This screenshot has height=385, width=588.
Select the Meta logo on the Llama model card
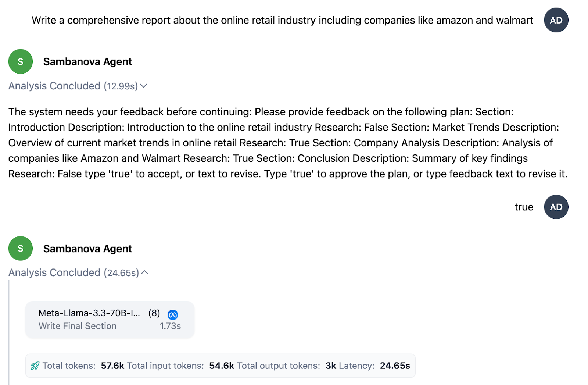click(173, 314)
